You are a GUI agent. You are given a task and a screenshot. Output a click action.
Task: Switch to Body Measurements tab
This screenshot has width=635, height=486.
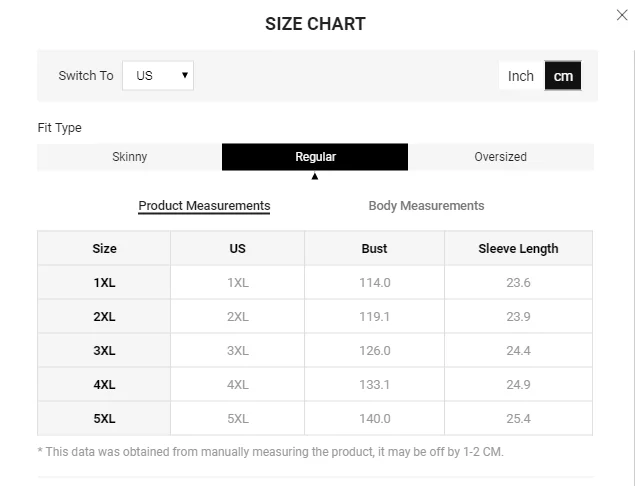(x=426, y=206)
